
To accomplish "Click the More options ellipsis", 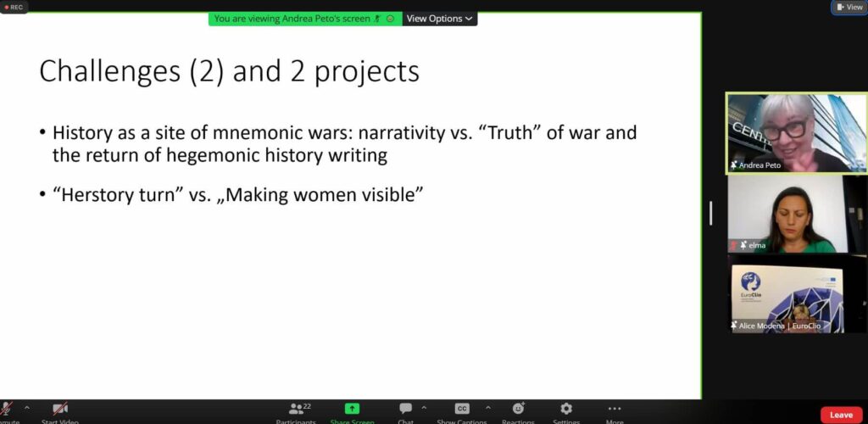I will click(615, 409).
